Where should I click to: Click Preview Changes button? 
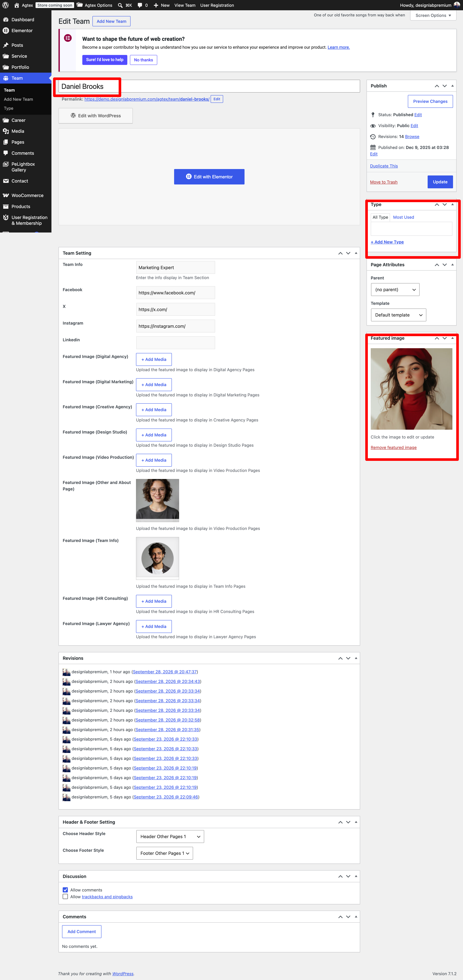pyautogui.click(x=430, y=101)
